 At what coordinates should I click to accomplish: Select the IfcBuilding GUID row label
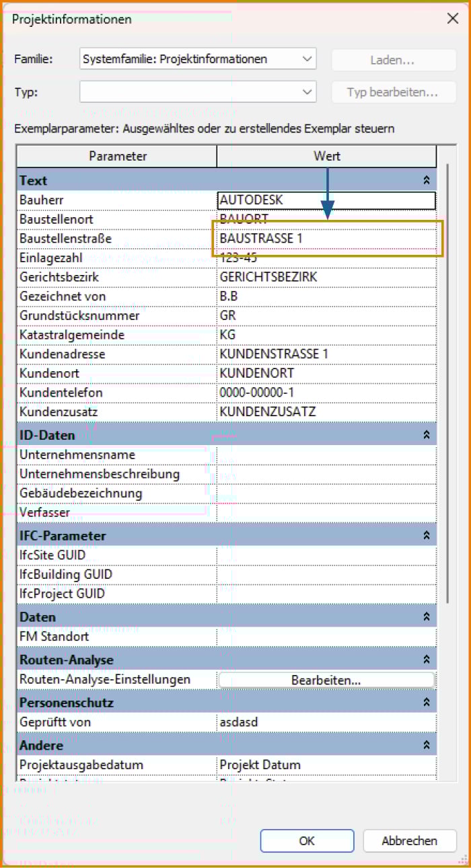(x=66, y=575)
